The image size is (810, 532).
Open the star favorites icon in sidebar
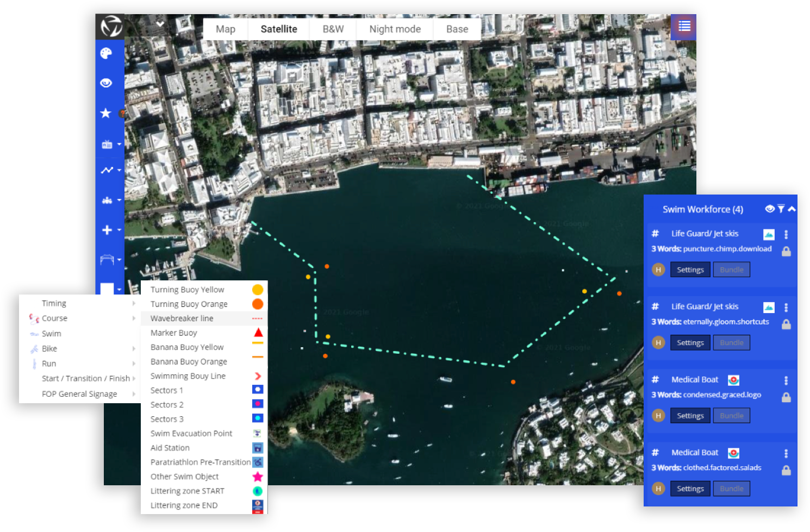point(106,113)
